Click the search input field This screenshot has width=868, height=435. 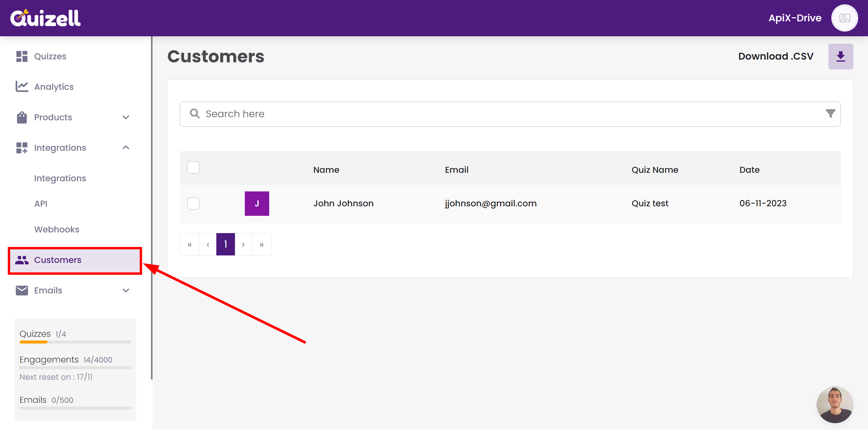pyautogui.click(x=511, y=114)
